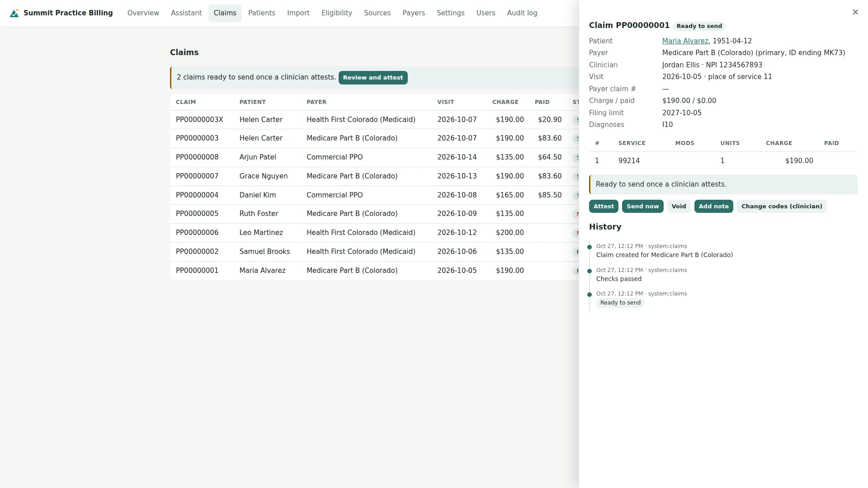Open claim PP00000002
Image resolution: width=868 pixels, height=488 pixels.
[374, 252]
